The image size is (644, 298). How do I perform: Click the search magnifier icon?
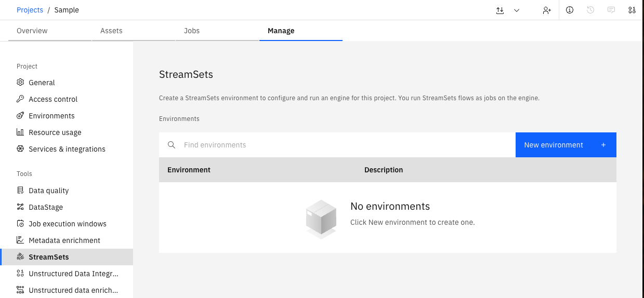pyautogui.click(x=172, y=145)
